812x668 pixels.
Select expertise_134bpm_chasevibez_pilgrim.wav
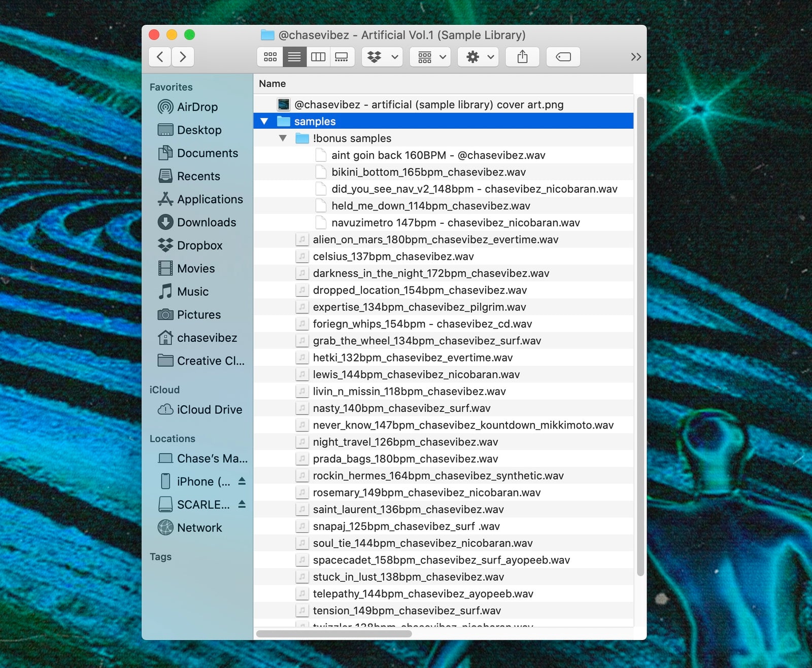pyautogui.click(x=443, y=307)
